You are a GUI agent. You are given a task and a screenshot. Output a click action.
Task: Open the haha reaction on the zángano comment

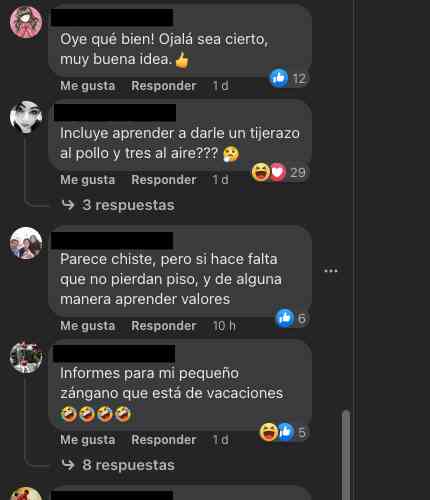click(269, 432)
